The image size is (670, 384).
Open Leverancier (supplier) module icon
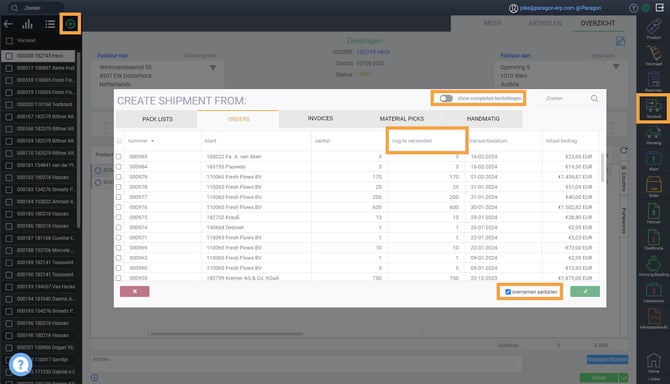[x=653, y=292]
